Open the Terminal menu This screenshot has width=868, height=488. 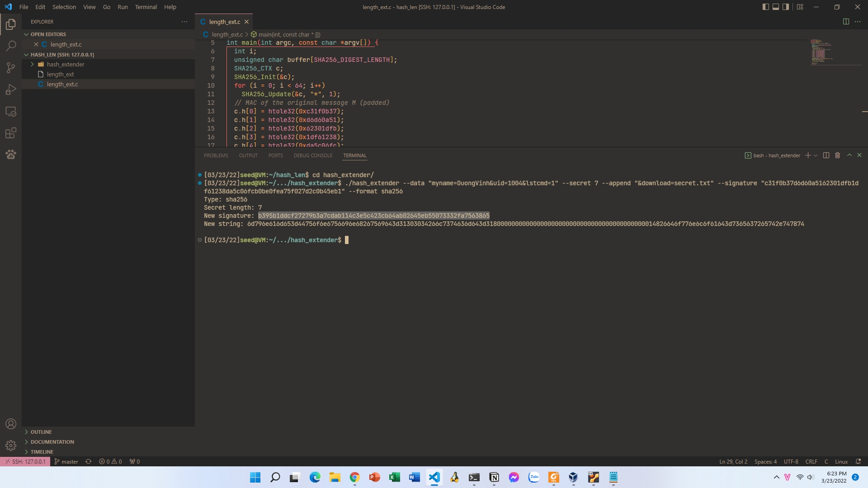(146, 7)
